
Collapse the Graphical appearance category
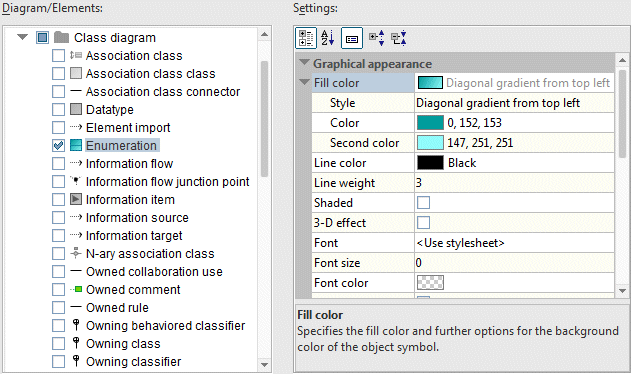(x=304, y=62)
